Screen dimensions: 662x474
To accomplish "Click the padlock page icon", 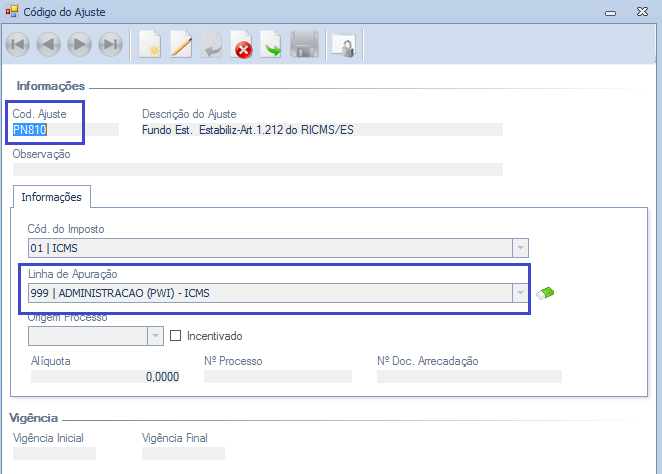I will [x=344, y=45].
